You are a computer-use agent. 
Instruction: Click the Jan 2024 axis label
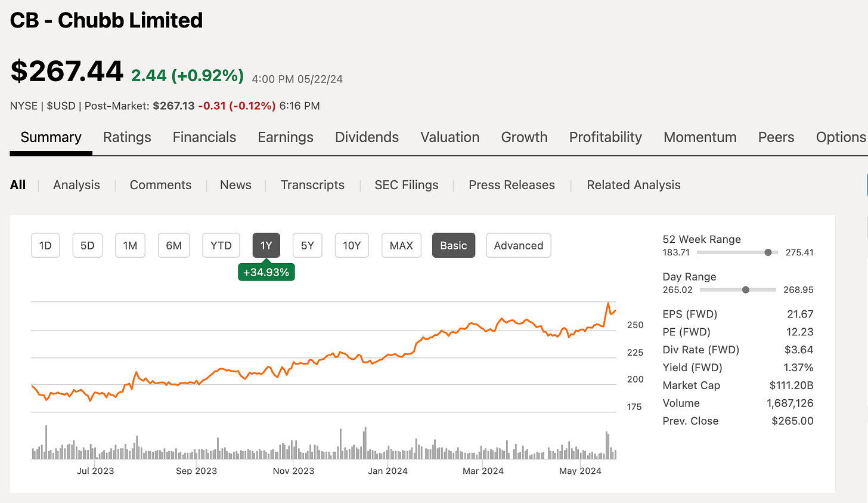click(x=387, y=471)
